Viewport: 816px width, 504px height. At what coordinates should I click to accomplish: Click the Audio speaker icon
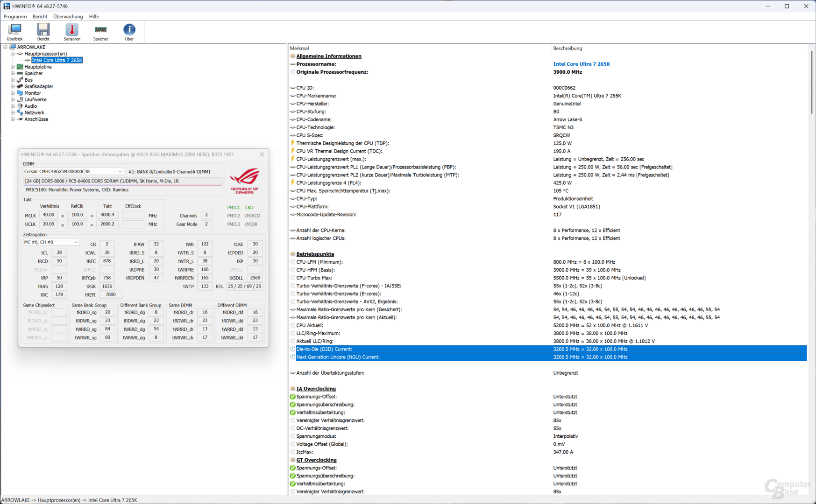tap(20, 106)
